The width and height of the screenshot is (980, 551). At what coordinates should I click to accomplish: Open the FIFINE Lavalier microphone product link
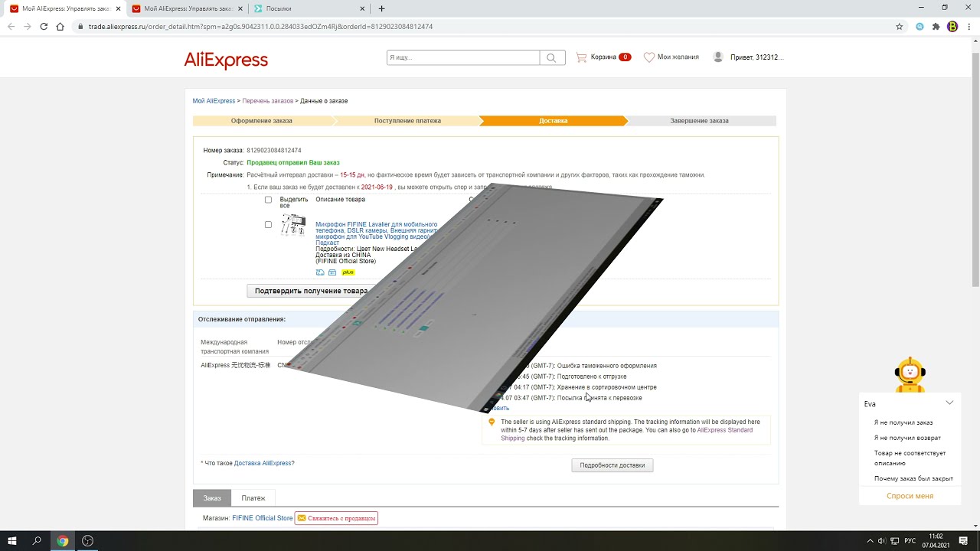(377, 233)
